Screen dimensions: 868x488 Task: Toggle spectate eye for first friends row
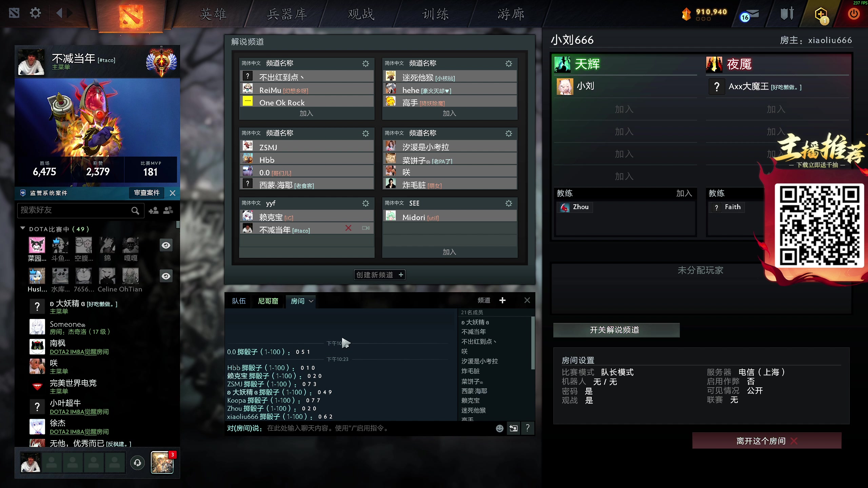tap(166, 245)
